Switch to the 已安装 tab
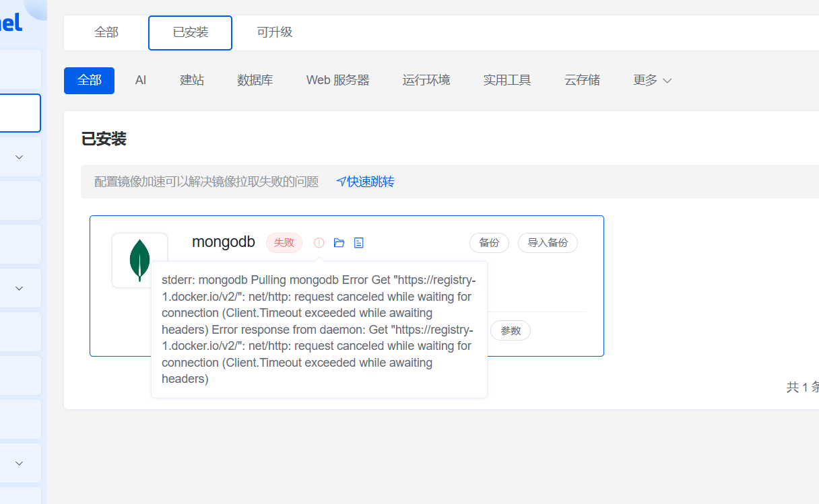 point(191,33)
